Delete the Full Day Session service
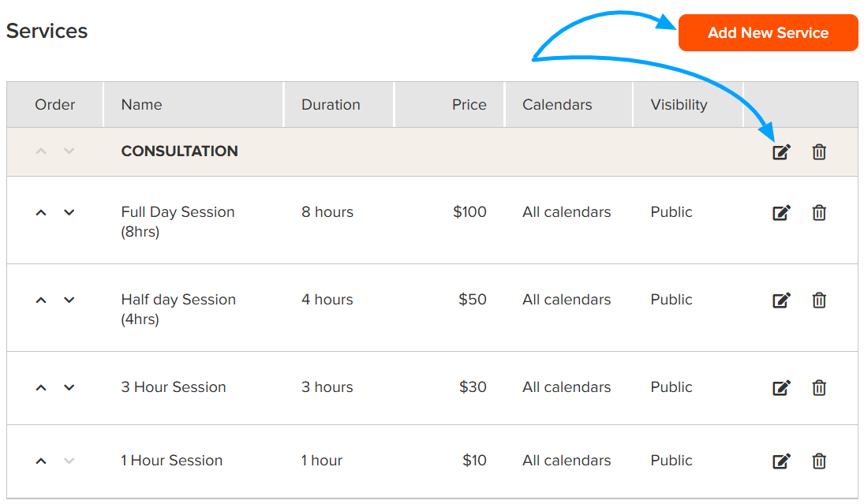This screenshot has width=864, height=504. click(x=819, y=213)
